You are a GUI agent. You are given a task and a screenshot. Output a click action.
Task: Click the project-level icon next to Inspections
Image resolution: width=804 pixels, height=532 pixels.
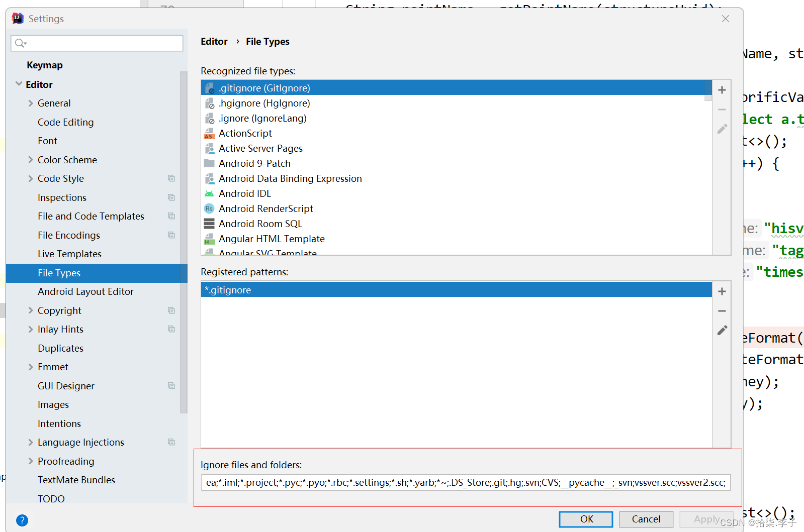tap(171, 197)
